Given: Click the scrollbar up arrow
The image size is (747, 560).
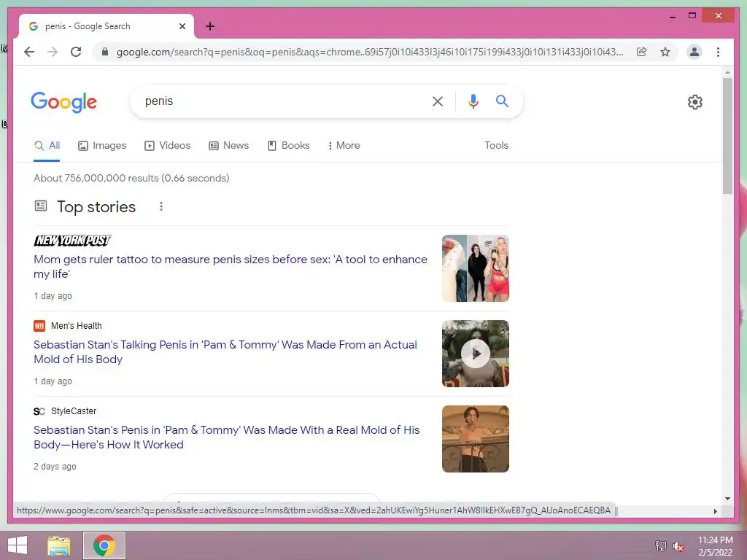Looking at the screenshot, I should [x=727, y=72].
